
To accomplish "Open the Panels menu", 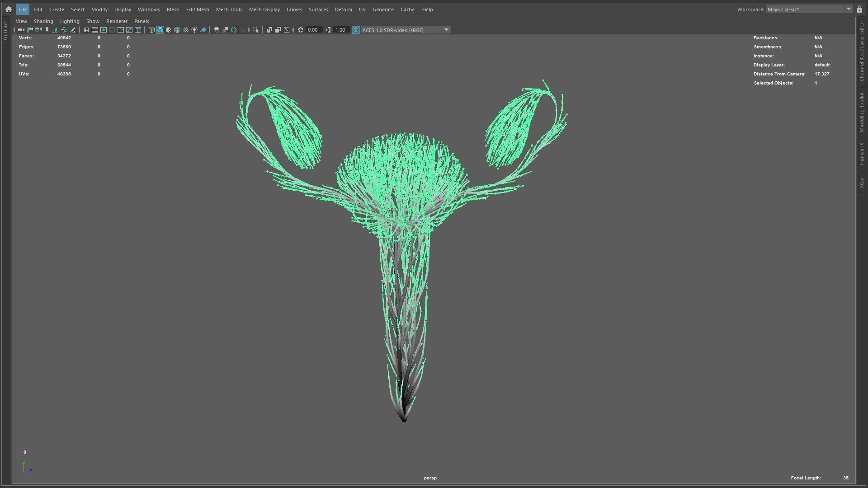I will (142, 21).
